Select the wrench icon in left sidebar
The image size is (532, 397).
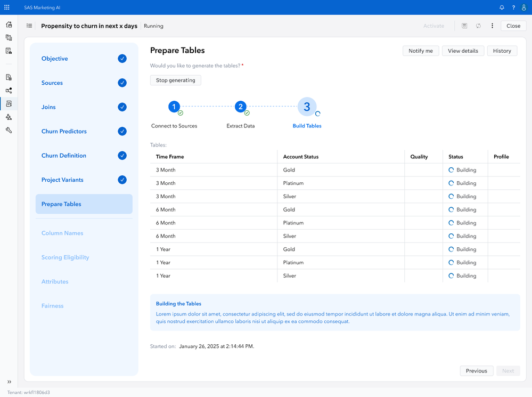tap(9, 130)
